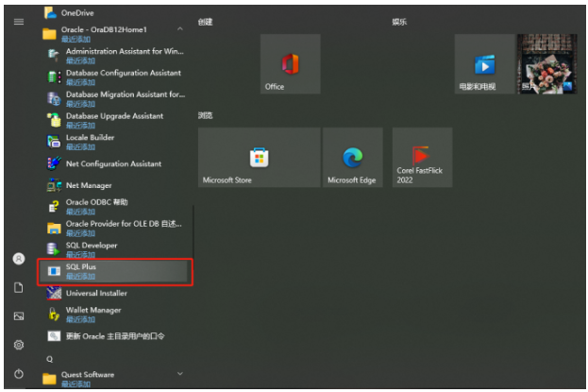Select the Universal Installer label text
Screen dimensions: 588x392
[x=96, y=293]
